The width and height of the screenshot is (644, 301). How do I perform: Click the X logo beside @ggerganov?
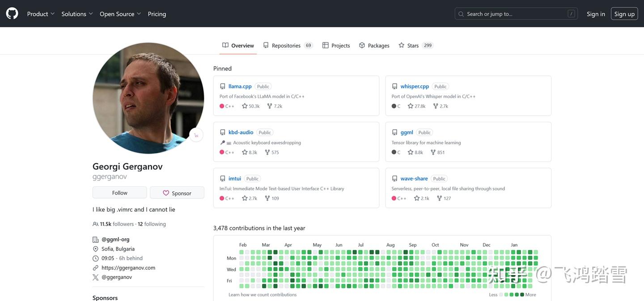[x=95, y=277]
